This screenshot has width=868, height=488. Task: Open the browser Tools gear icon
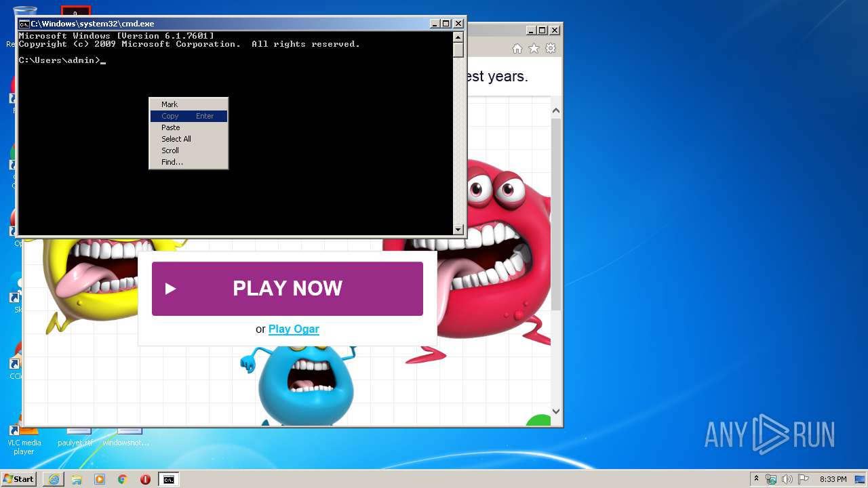(x=551, y=49)
